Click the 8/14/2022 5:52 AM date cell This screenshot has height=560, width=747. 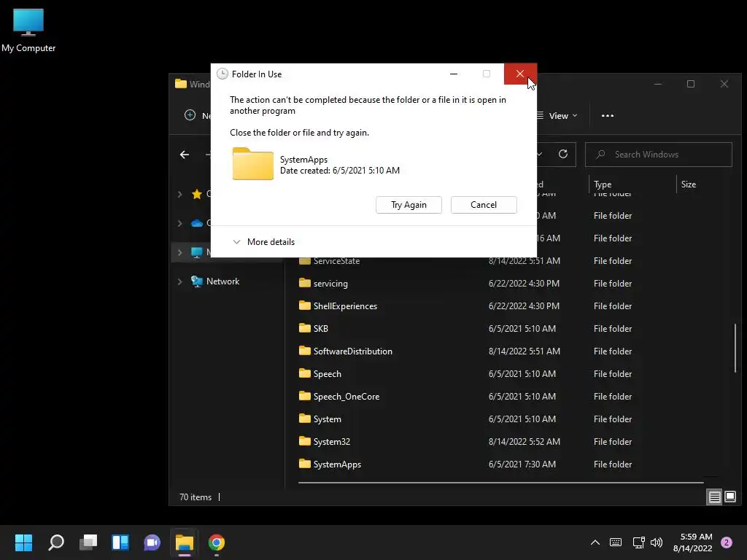pos(524,442)
